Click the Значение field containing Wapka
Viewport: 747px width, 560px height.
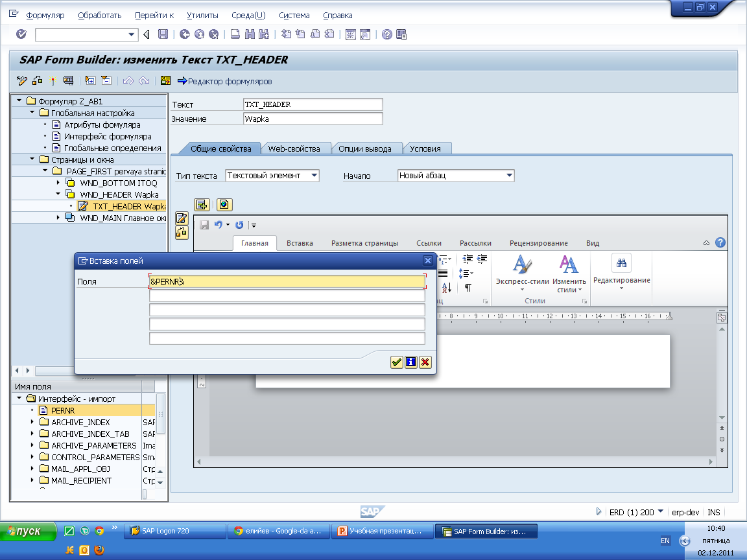(x=313, y=119)
